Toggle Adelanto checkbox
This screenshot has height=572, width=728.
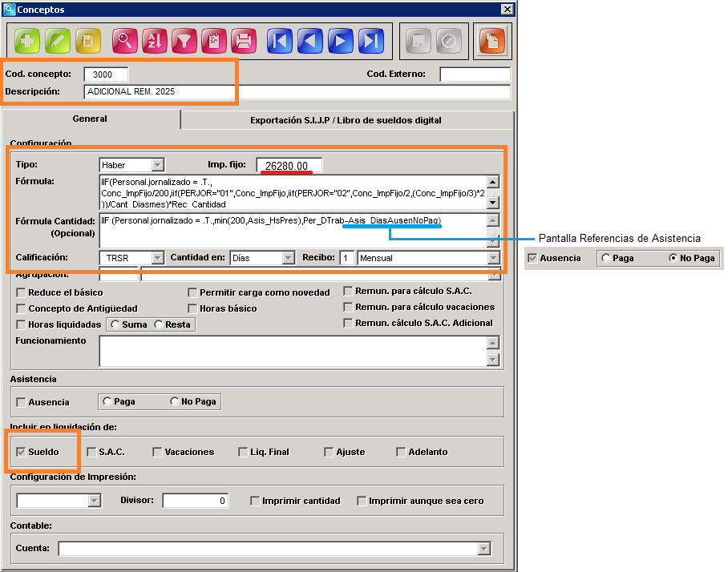tap(401, 452)
